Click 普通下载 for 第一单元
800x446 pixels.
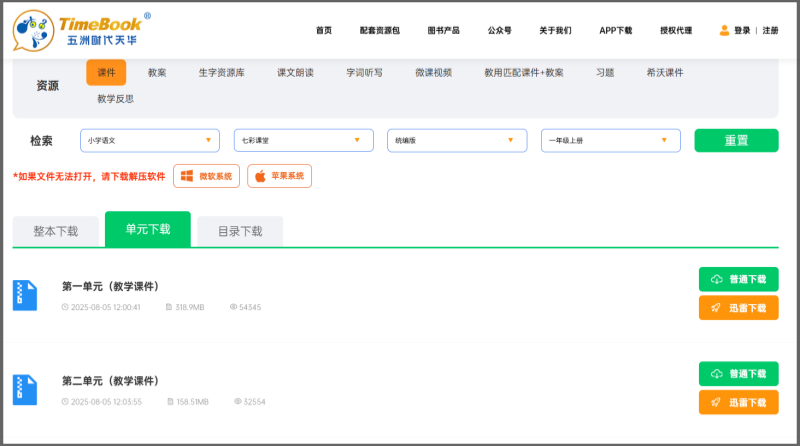tap(738, 279)
